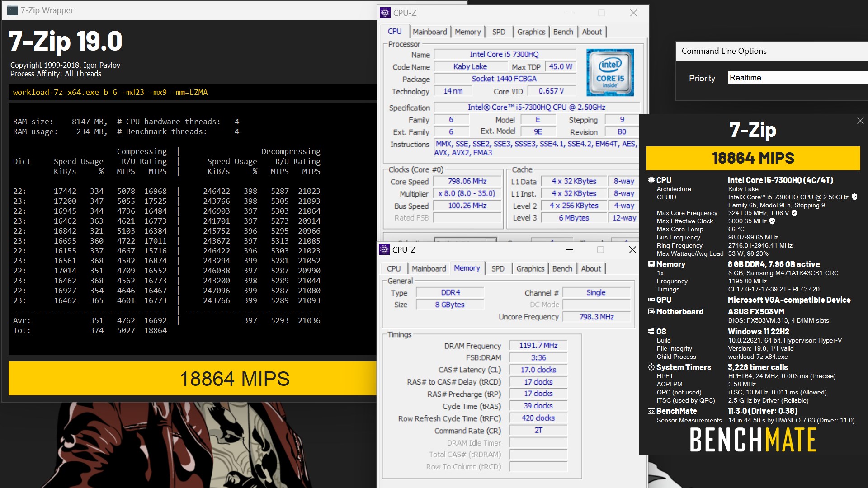This screenshot has height=488, width=868.
Task: Open Mainboard tab in lower CPU-Z
Action: [429, 268]
